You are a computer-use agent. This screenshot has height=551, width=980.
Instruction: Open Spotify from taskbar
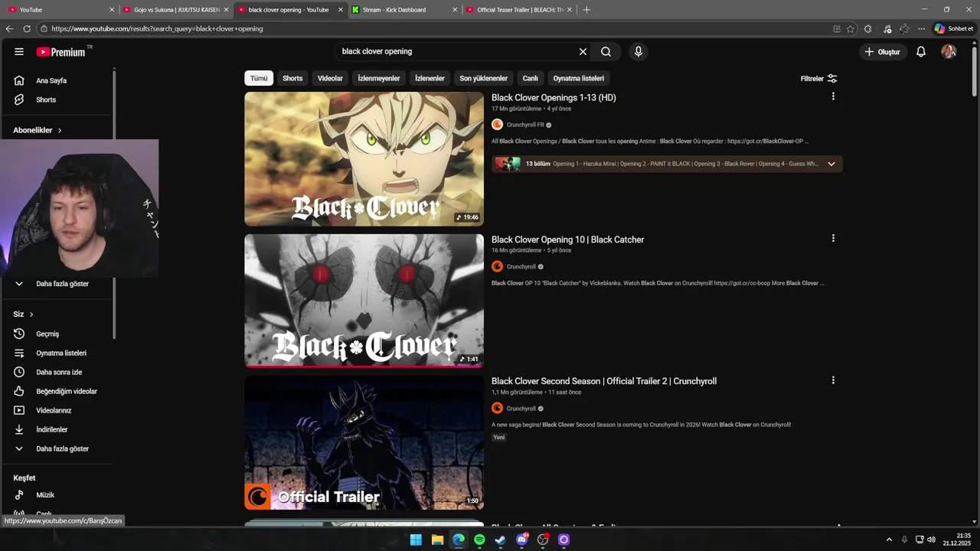click(x=479, y=540)
